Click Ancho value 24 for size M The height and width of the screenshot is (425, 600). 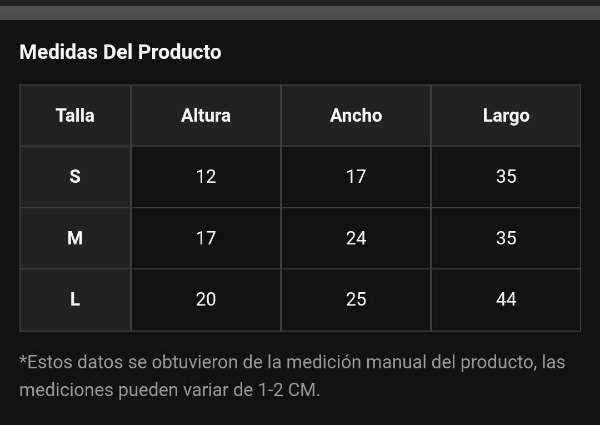[x=356, y=238]
